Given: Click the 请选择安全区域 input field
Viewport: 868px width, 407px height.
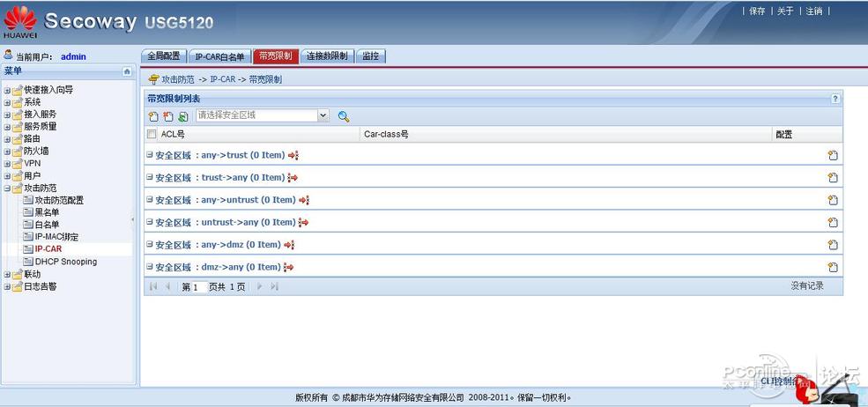Looking at the screenshot, I should 256,115.
